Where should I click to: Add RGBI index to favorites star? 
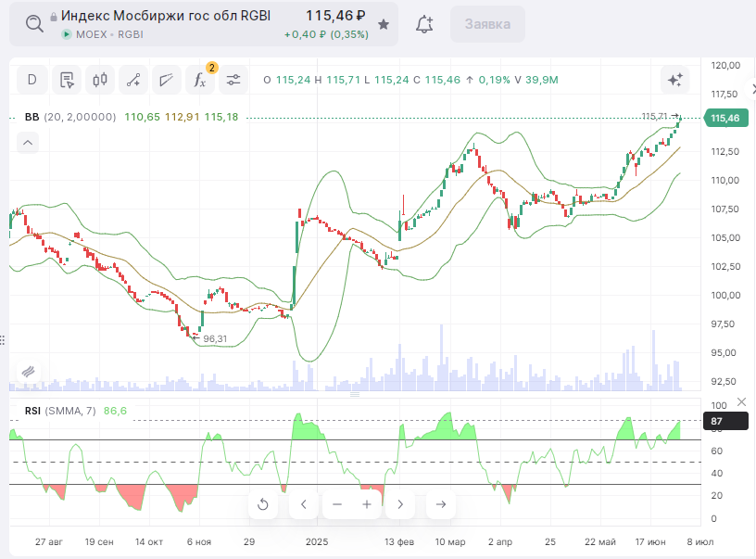(384, 24)
